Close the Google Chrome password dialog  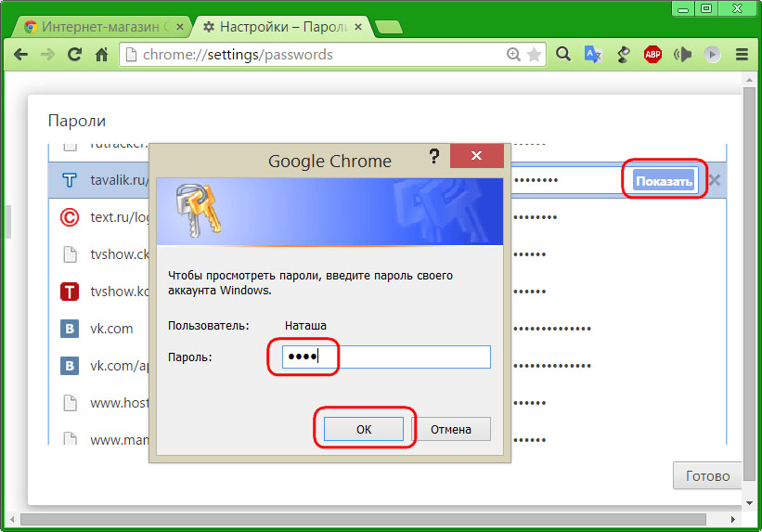[476, 156]
